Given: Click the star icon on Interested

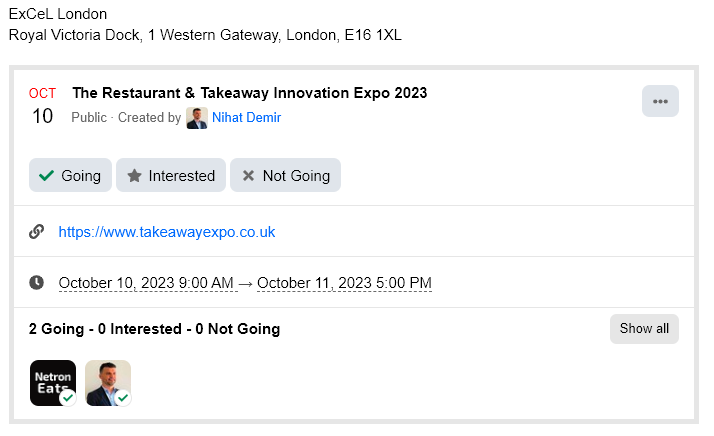Looking at the screenshot, I should 134,176.
